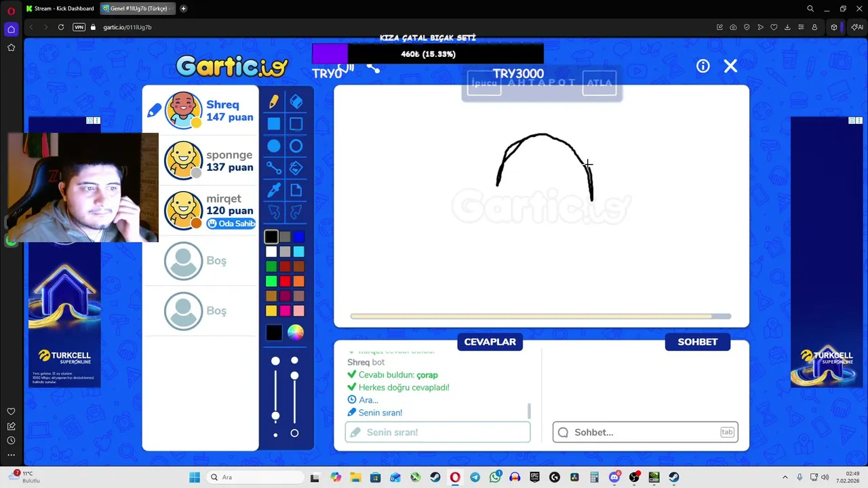The height and width of the screenshot is (488, 868).
Task: Open the Opera AI button
Action: (x=857, y=27)
